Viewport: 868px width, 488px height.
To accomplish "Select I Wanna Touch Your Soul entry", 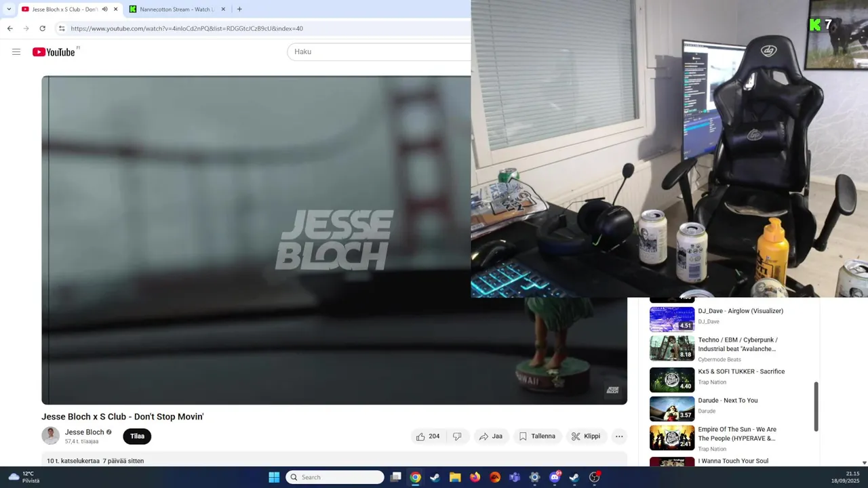I will click(733, 461).
